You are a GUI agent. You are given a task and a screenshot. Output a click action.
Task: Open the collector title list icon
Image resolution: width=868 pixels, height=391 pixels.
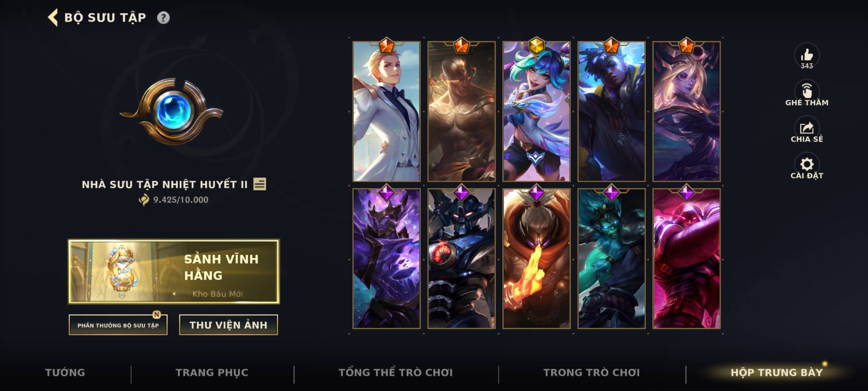coord(260,184)
